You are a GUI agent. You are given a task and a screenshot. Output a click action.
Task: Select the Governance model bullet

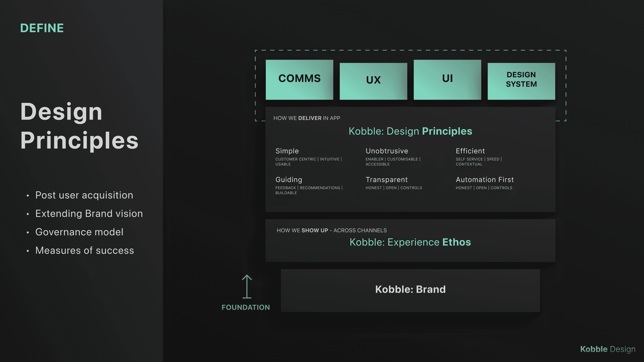point(79,232)
